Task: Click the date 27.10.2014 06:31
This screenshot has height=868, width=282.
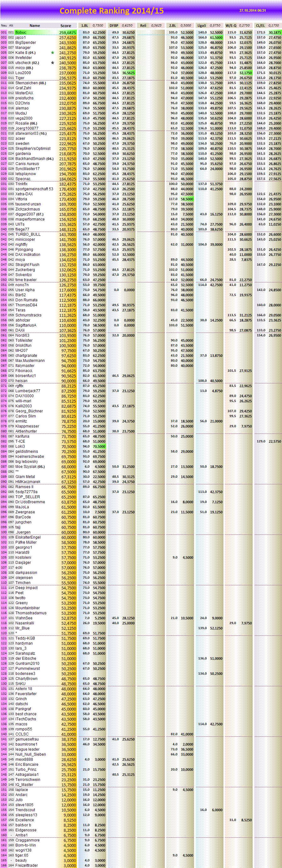Action: coord(252,10)
